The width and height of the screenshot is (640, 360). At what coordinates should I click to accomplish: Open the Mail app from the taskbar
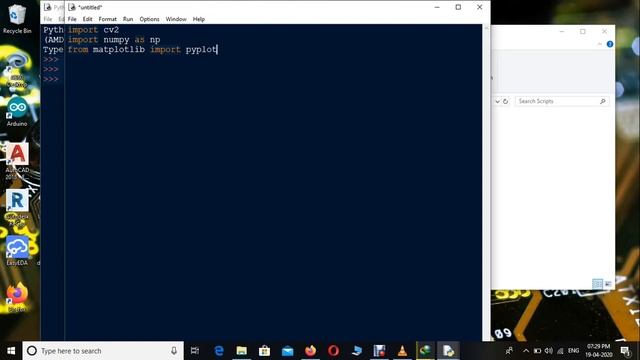(x=287, y=351)
